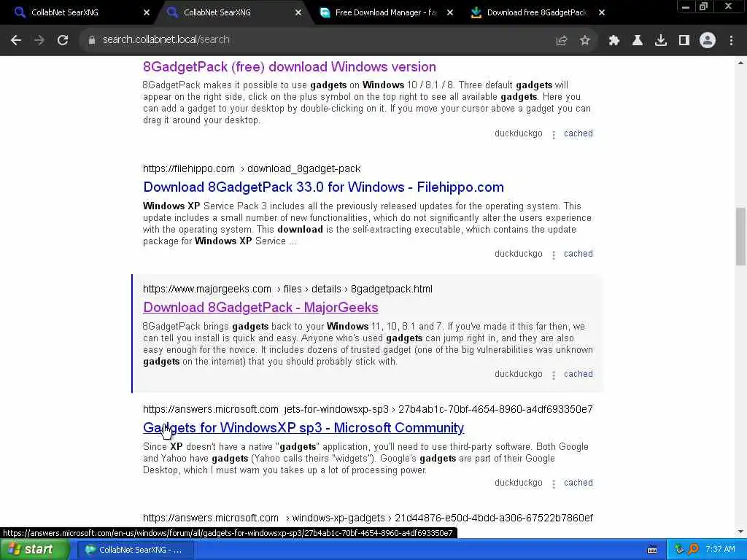747x560 pixels.
Task: Click the forward navigation arrow
Action: coord(39,41)
